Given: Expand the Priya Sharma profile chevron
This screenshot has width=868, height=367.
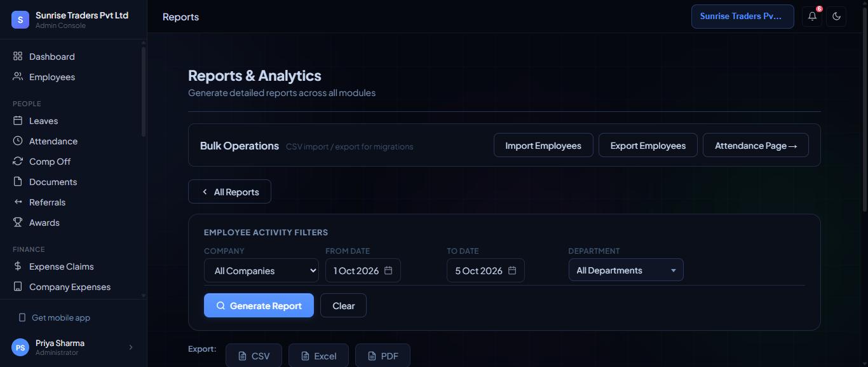Looking at the screenshot, I should click(x=131, y=347).
